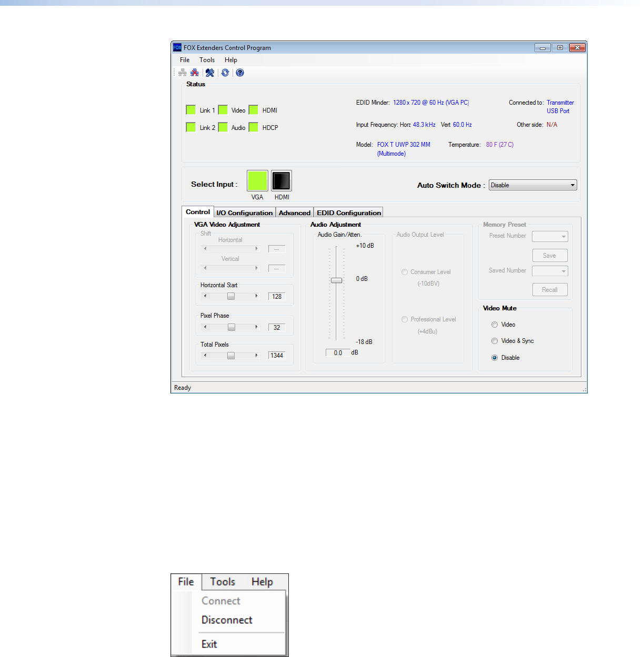
Task: Select the Consumer Level radio button
Action: [405, 272]
